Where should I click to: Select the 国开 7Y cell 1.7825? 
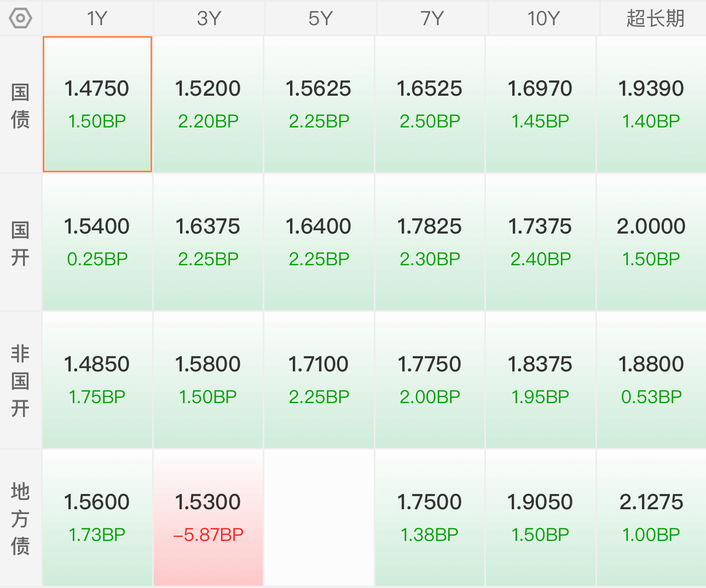click(430, 242)
